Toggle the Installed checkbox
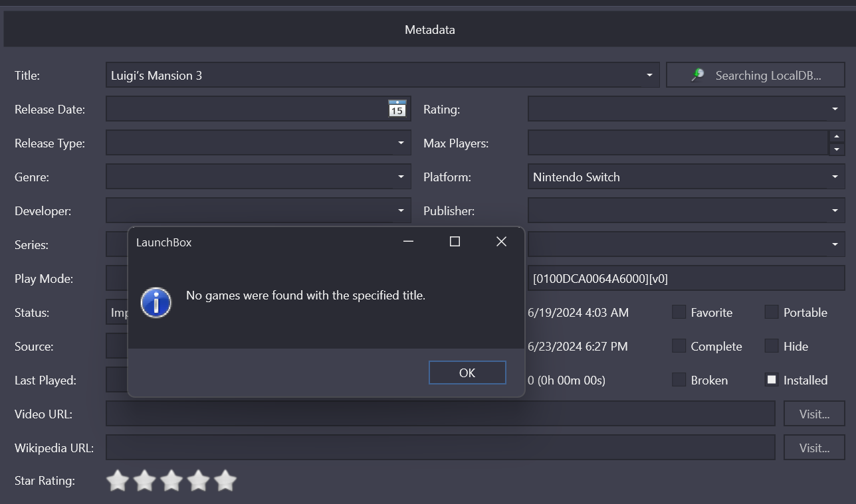 tap(771, 380)
